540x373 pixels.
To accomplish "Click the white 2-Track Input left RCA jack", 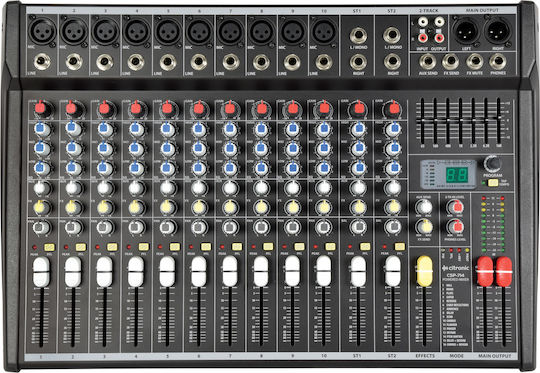I will [x=423, y=23].
